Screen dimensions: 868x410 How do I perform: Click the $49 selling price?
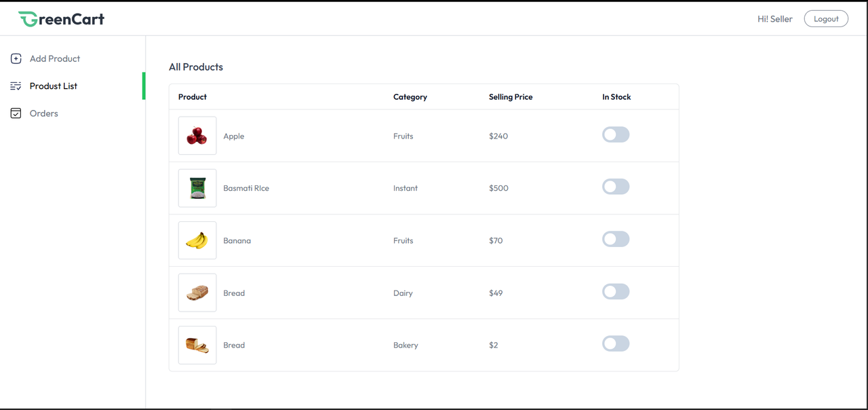[x=496, y=293]
